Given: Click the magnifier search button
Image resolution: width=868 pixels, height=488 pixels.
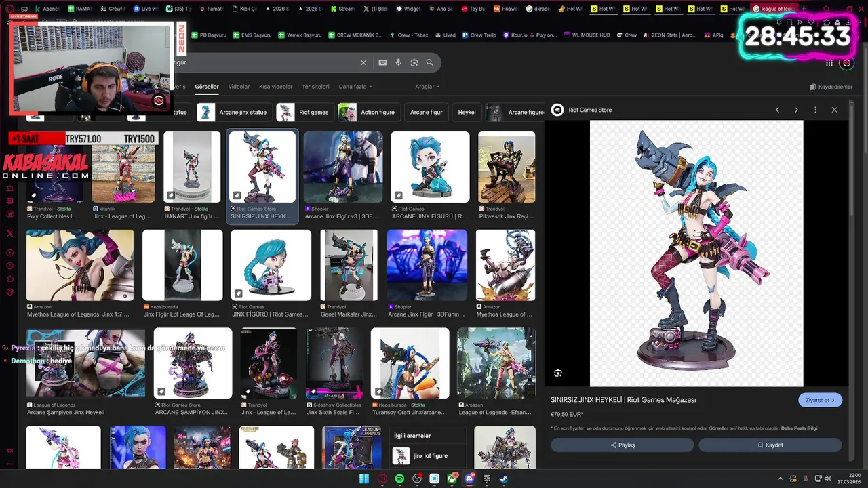Looking at the screenshot, I should 430,62.
